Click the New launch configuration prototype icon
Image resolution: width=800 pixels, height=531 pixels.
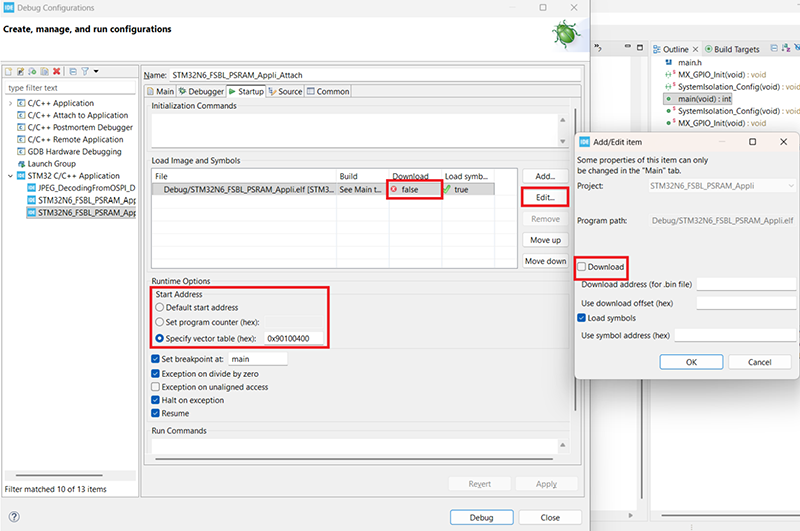(20, 72)
